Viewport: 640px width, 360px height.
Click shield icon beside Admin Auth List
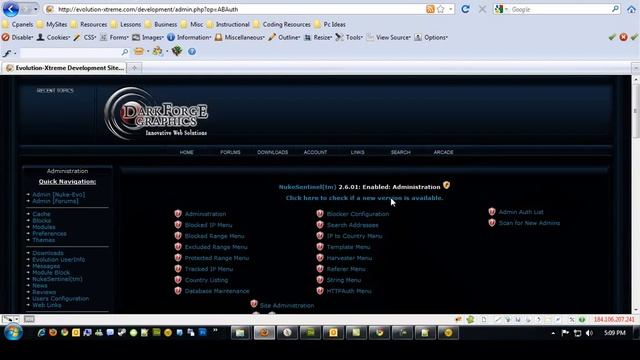492,211
